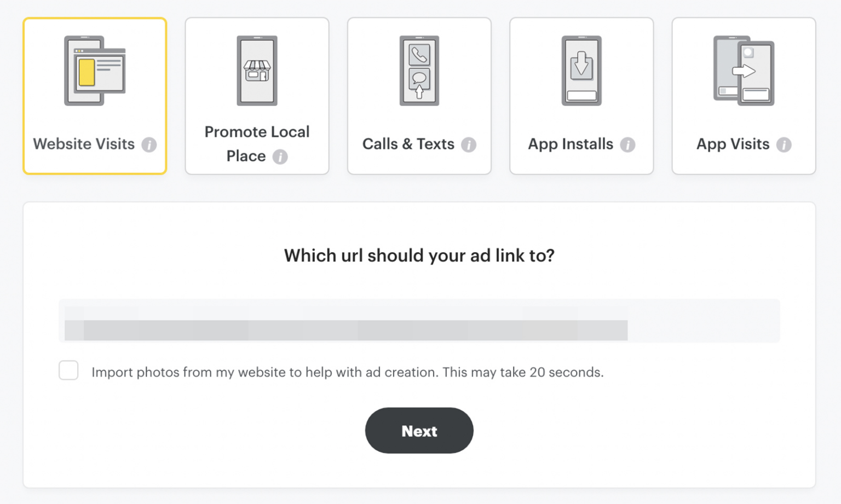Choose the Promote Local Place objective
841x504 pixels.
pos(256,96)
